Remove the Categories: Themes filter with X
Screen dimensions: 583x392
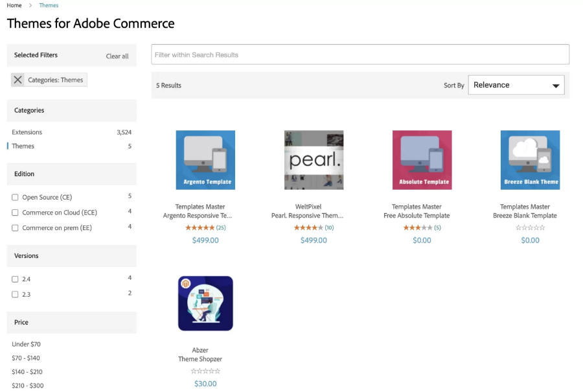point(17,80)
